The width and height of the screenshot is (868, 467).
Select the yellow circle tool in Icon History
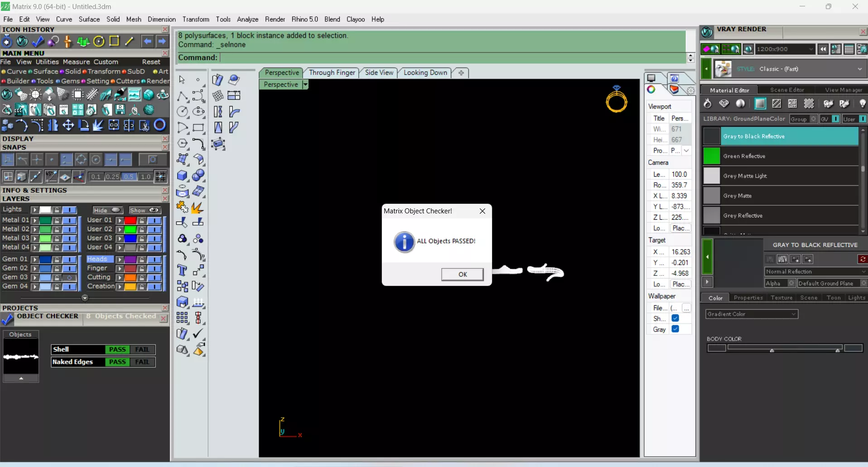[99, 42]
